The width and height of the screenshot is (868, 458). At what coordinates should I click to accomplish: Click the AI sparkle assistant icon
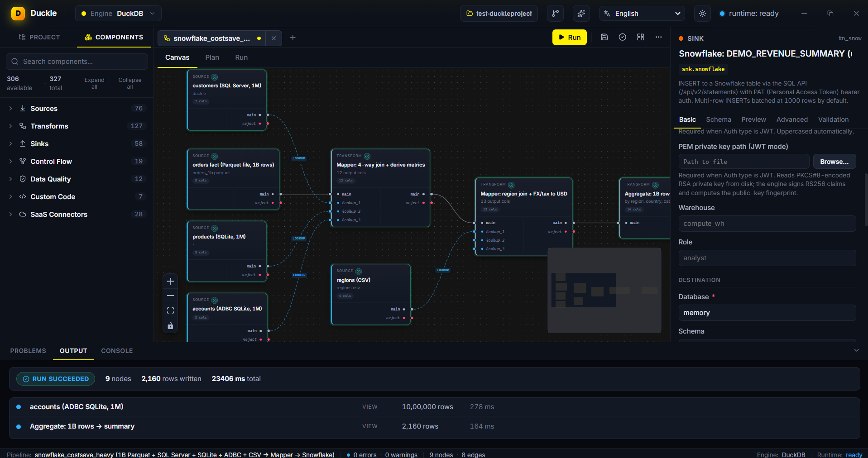click(x=581, y=14)
